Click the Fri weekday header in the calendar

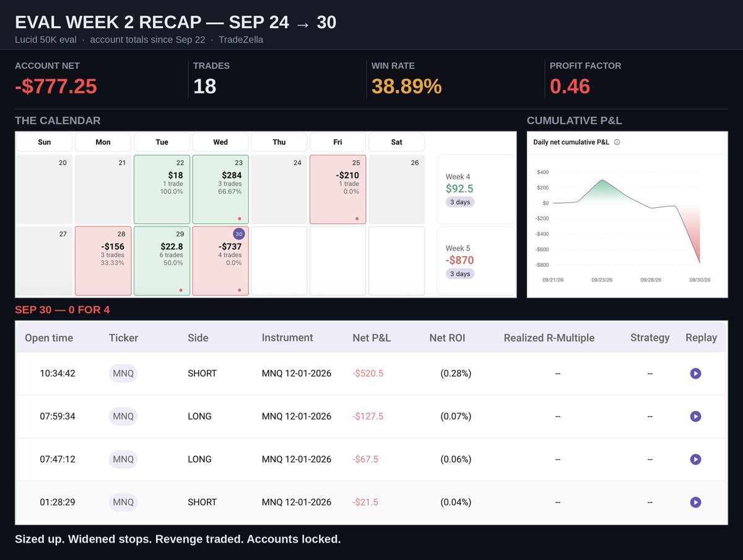click(337, 142)
